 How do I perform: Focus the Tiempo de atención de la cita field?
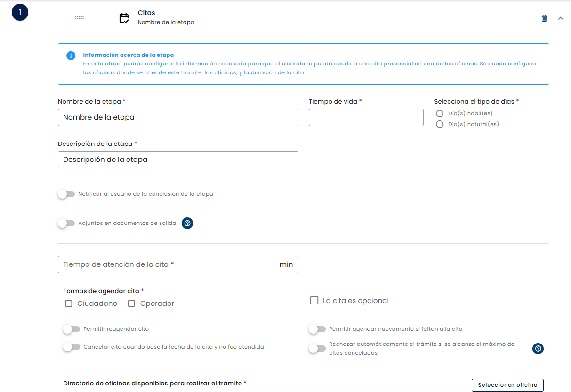[178, 264]
